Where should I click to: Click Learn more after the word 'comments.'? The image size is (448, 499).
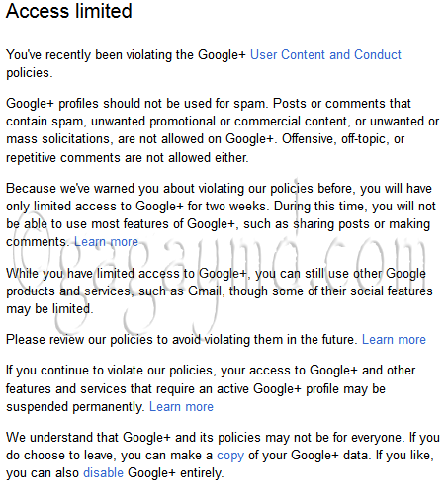[106, 242]
